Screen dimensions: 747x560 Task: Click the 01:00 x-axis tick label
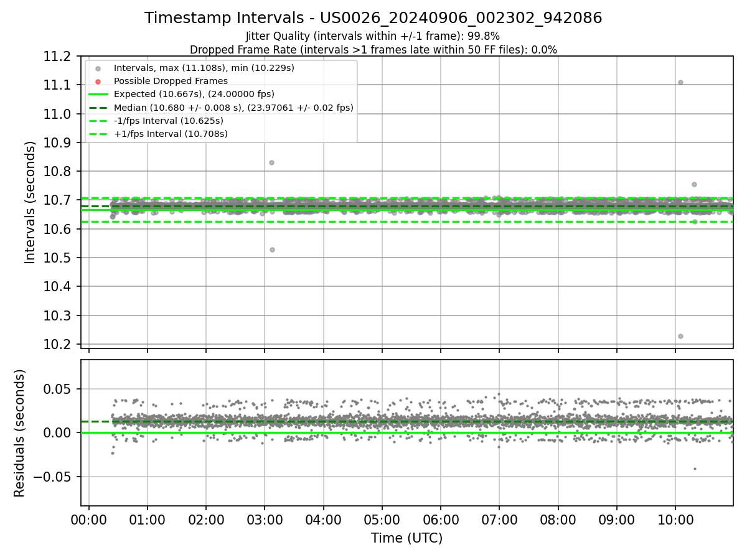tap(148, 520)
